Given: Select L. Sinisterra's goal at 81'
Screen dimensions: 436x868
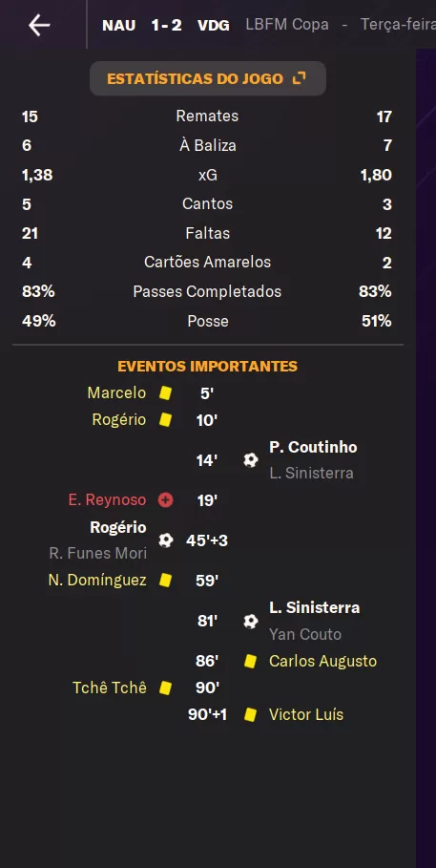Looking at the screenshot, I should click(314, 607).
